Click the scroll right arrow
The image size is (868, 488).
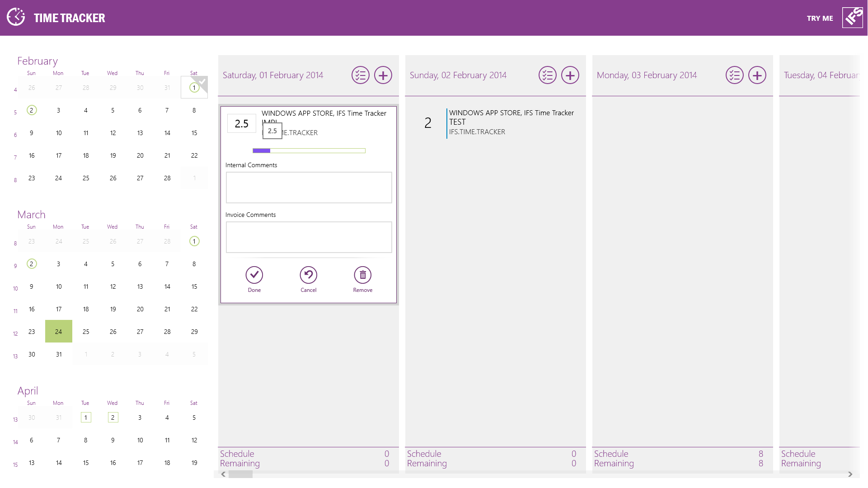850,474
